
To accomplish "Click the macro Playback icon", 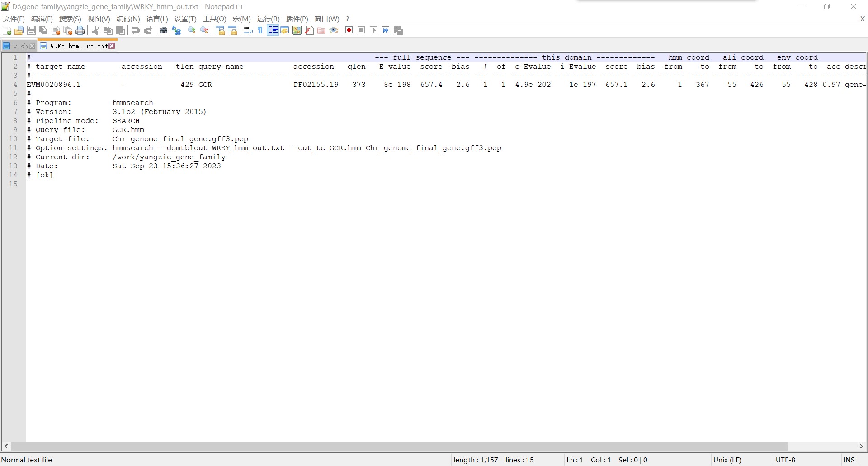I will pyautogui.click(x=373, y=30).
